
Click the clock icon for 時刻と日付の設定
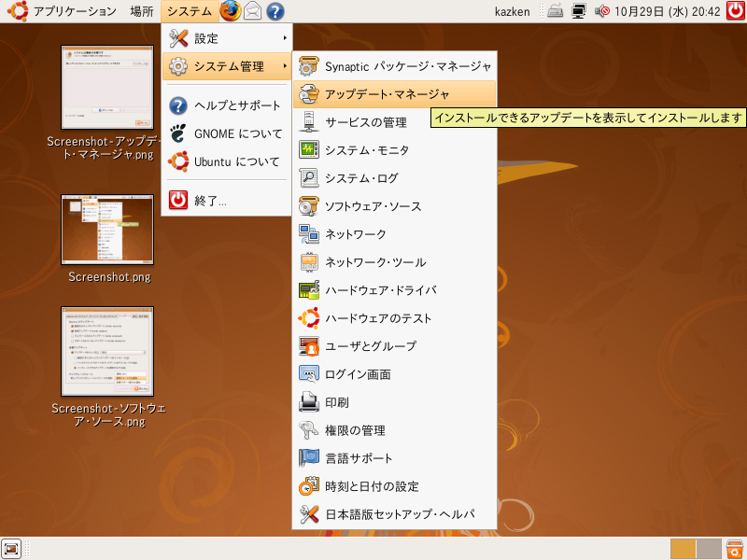pyautogui.click(x=309, y=486)
